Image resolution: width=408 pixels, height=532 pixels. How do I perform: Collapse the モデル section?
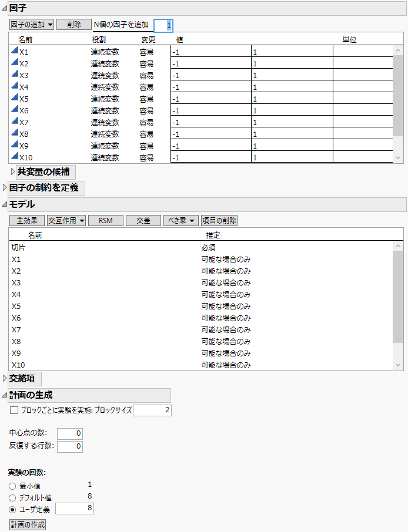click(x=5, y=204)
